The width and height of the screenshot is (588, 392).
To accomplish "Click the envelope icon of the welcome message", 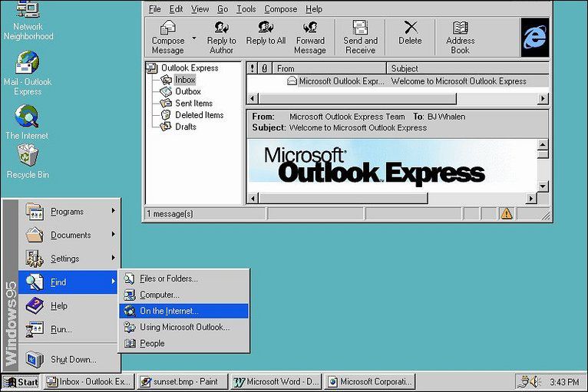I will click(292, 81).
